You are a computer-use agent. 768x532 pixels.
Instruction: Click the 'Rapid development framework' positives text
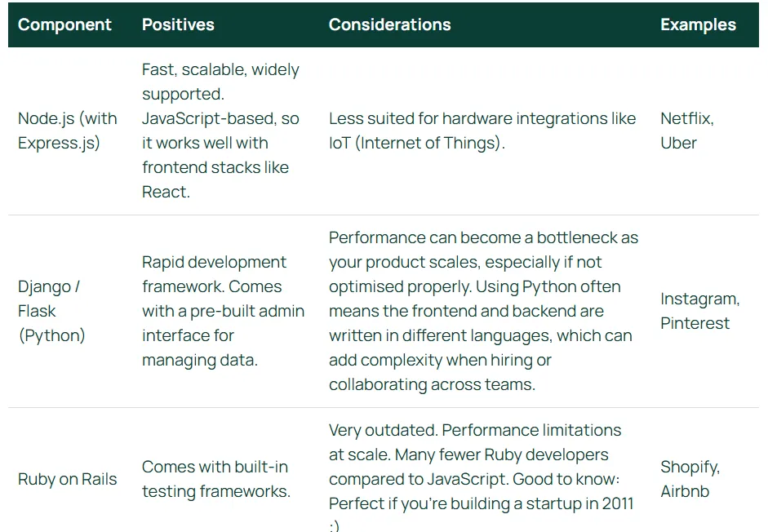click(214, 274)
